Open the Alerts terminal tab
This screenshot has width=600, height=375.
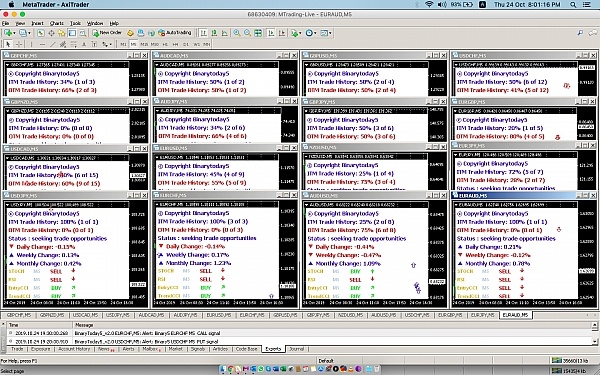(128, 349)
